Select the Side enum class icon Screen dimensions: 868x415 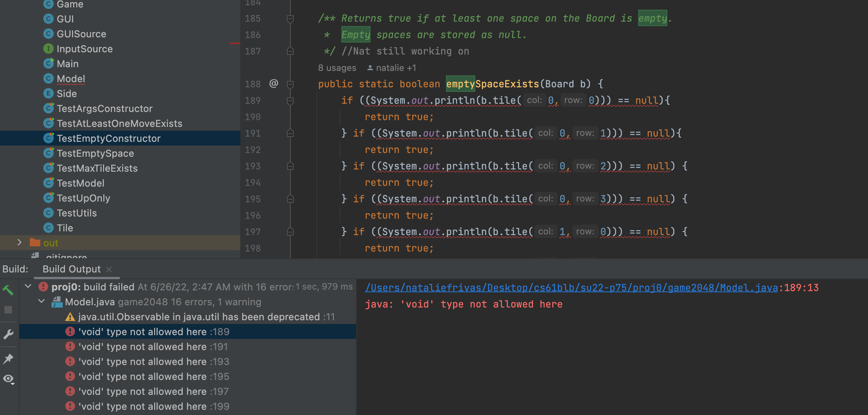pos(48,93)
